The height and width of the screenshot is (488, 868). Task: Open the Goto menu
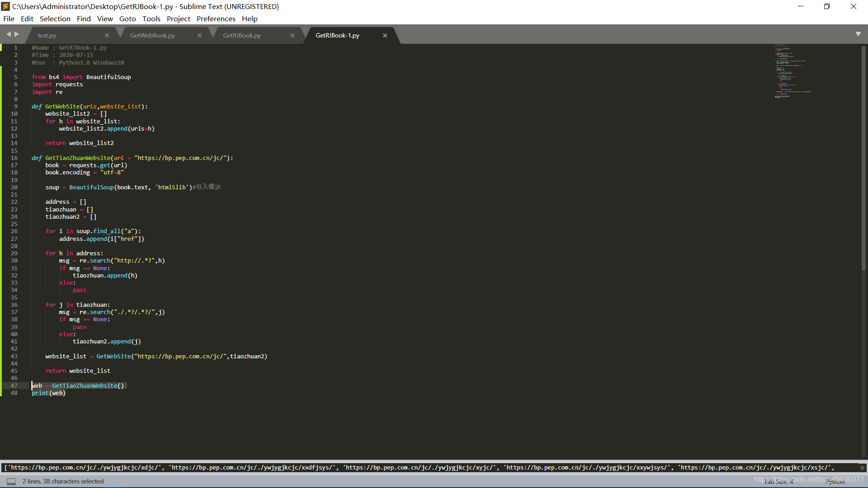click(127, 19)
